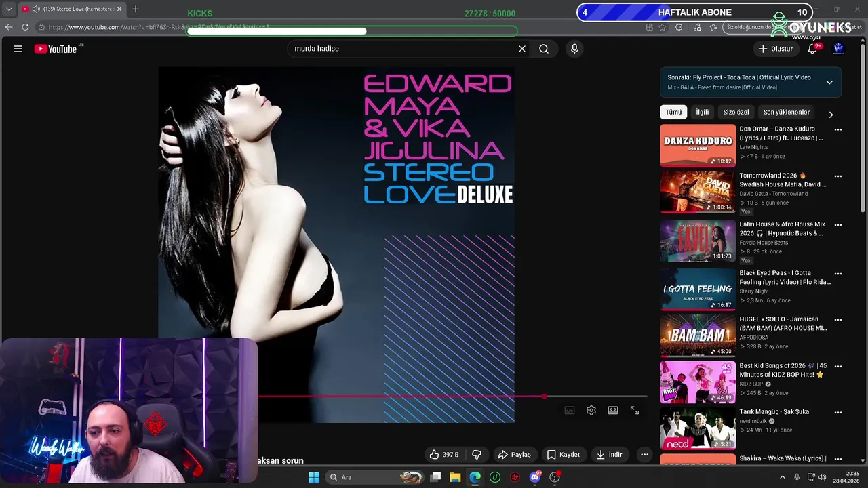This screenshot has width=868, height=488.
Task: Run the search with the magnifier icon
Action: click(544, 49)
